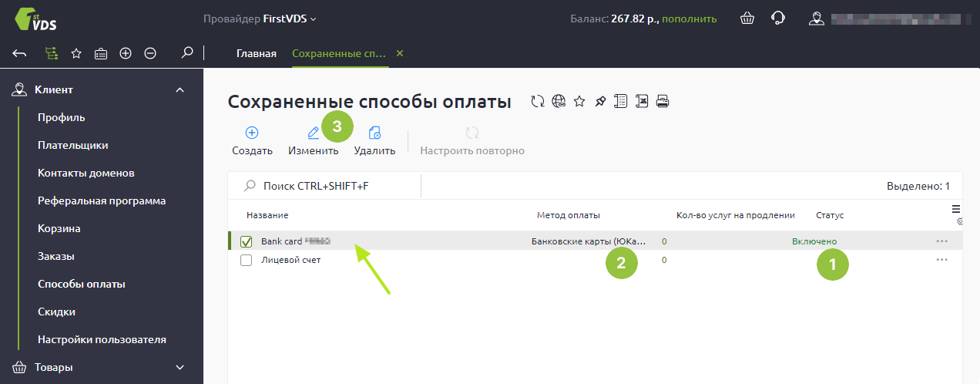This screenshot has width=980, height=384.
Task: Uncheck the Bank card row checkbox
Action: (247, 241)
